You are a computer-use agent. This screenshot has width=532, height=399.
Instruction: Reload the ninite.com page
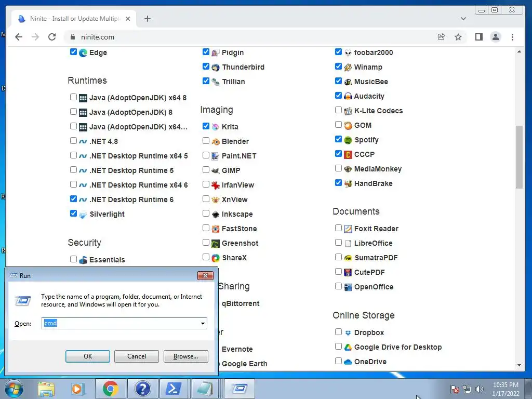tap(52, 37)
